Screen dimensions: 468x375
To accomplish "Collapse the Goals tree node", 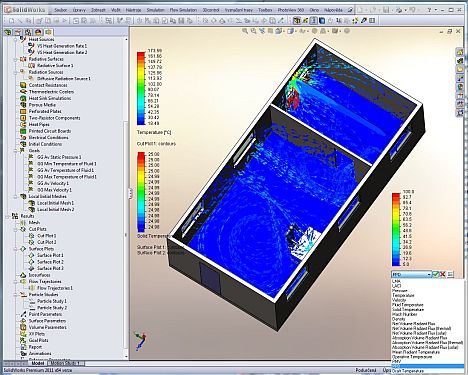I will point(16,151).
